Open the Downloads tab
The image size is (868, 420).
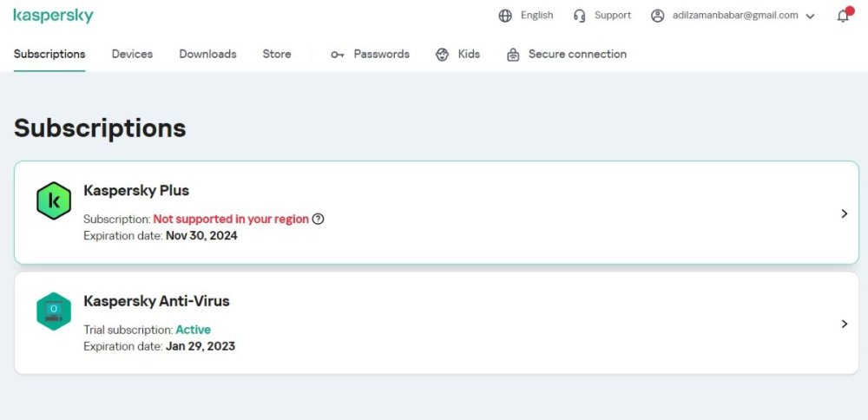pyautogui.click(x=207, y=54)
